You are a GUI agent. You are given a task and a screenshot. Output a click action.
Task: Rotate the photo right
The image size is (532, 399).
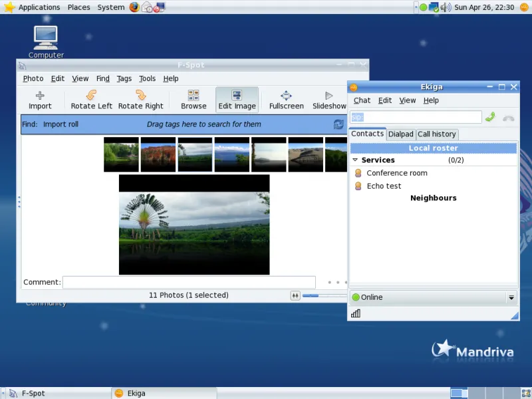(x=140, y=100)
